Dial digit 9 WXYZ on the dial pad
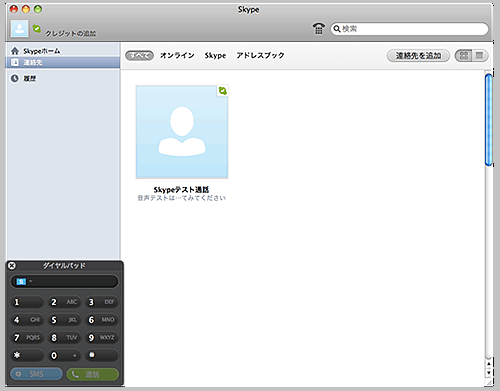500x391 pixels. [101, 338]
